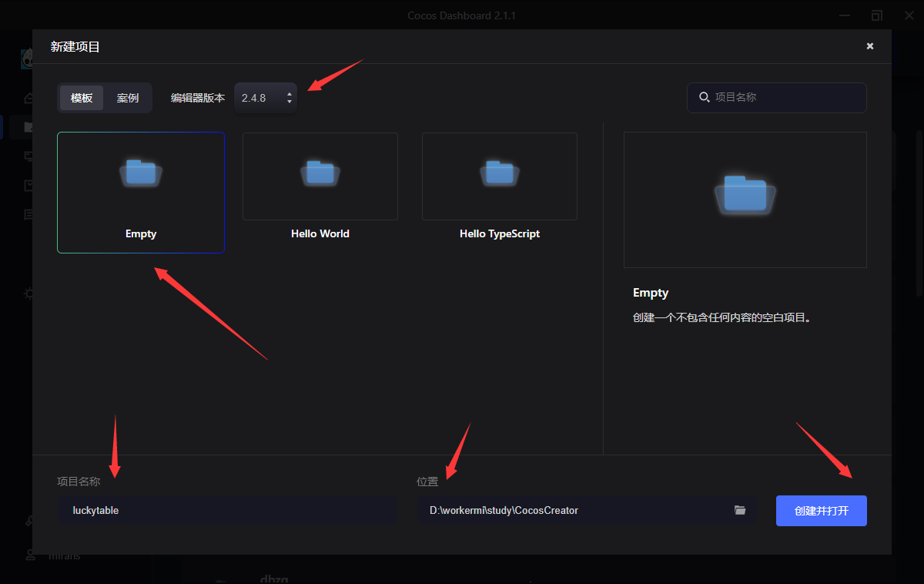Select the Empty project template
This screenshot has width=924, height=584.
141,193
